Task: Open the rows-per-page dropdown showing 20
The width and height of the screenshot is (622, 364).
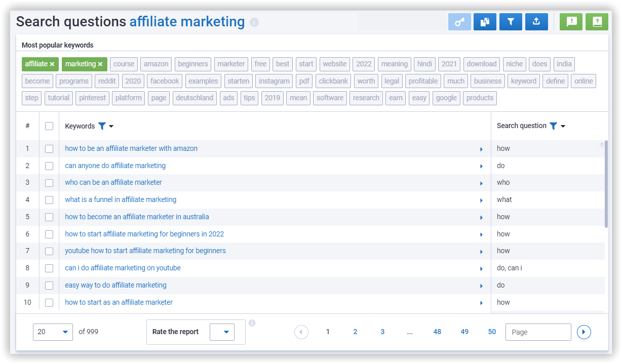Action: (x=53, y=332)
